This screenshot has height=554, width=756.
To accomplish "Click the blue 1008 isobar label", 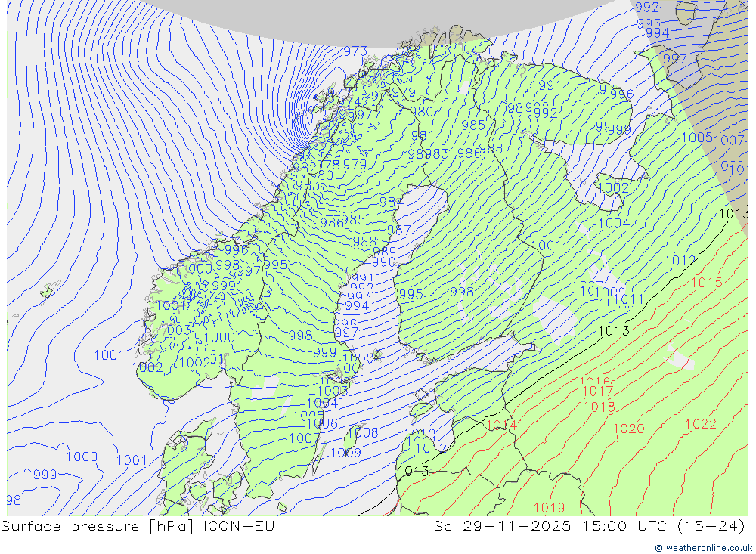I will (363, 432).
